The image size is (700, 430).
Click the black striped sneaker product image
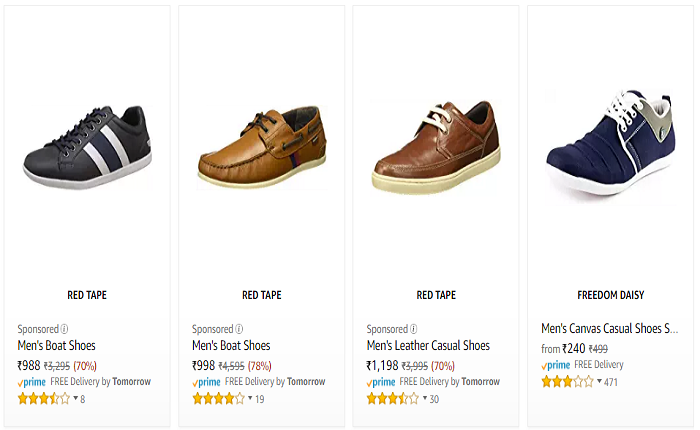click(87, 148)
